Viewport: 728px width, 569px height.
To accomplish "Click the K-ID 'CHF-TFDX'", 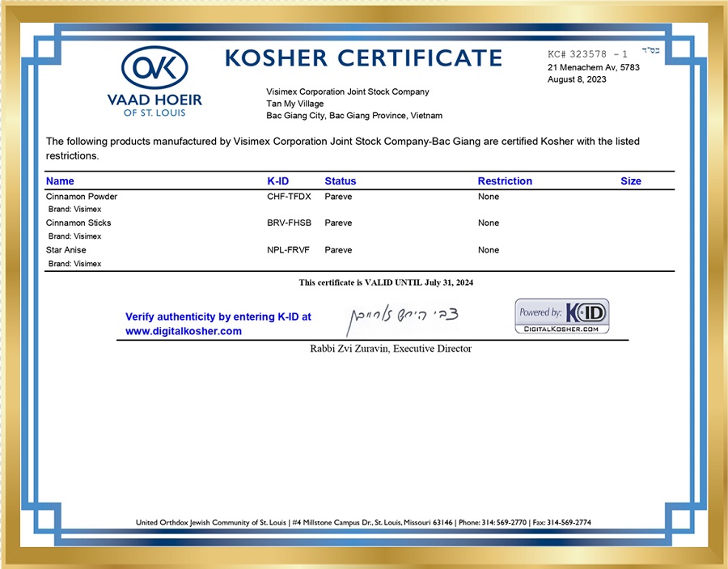I will point(289,197).
